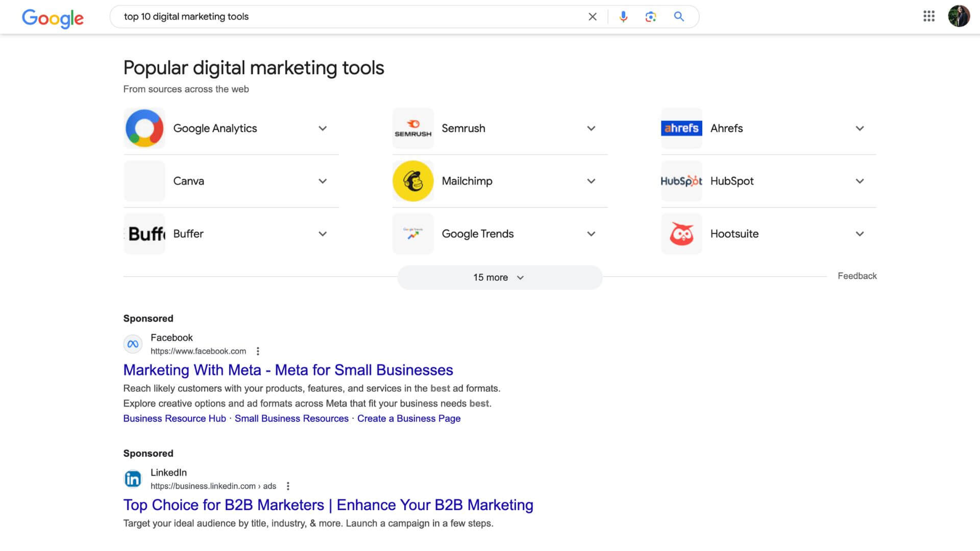Screen dimensions: 980x551
Task: Click the Hootsuite owl logo
Action: (681, 234)
